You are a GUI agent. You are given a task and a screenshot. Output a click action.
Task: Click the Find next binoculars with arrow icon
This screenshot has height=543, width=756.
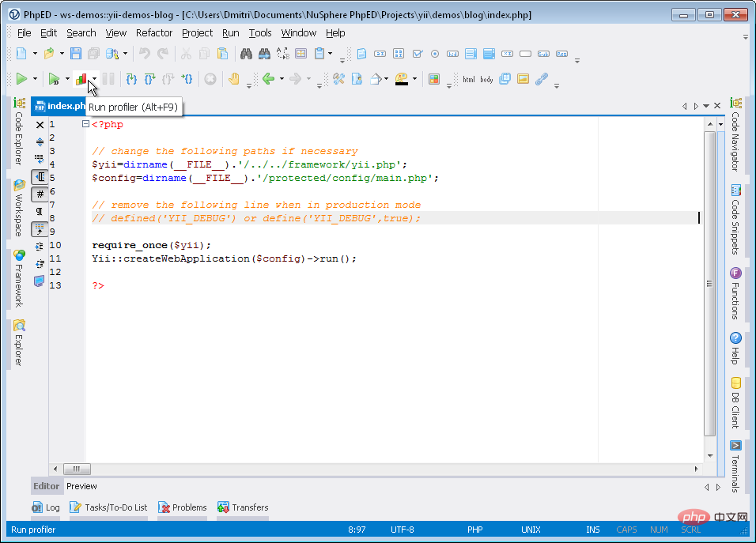click(264, 54)
